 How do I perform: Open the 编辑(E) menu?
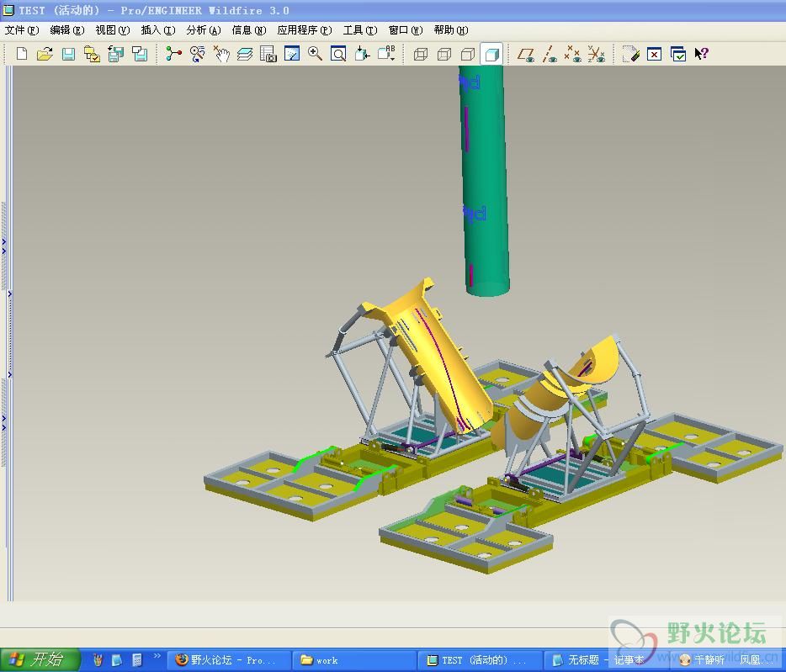pos(67,30)
